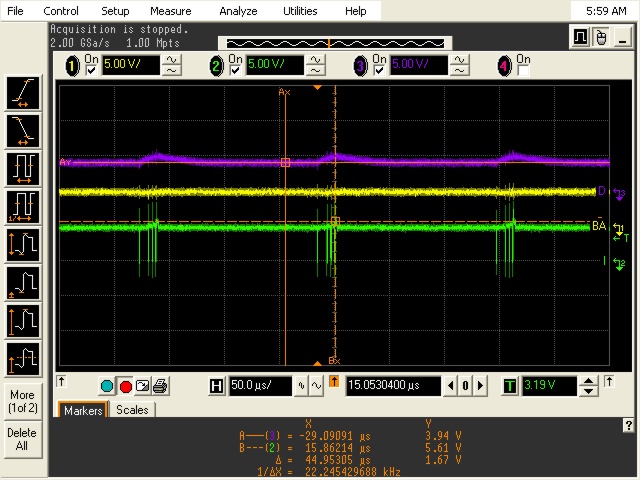
Task: Enable channel 4 On checkbox
Action: 523,71
